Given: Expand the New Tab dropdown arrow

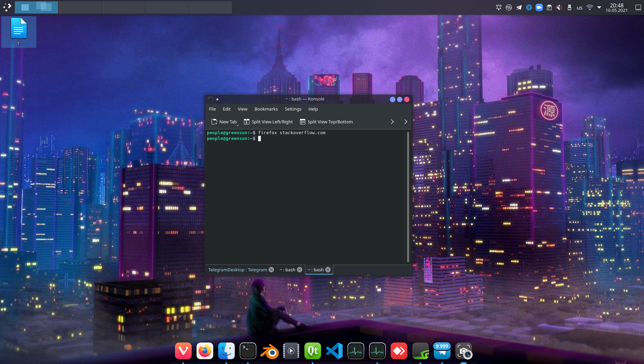Looking at the screenshot, I should point(238,125).
